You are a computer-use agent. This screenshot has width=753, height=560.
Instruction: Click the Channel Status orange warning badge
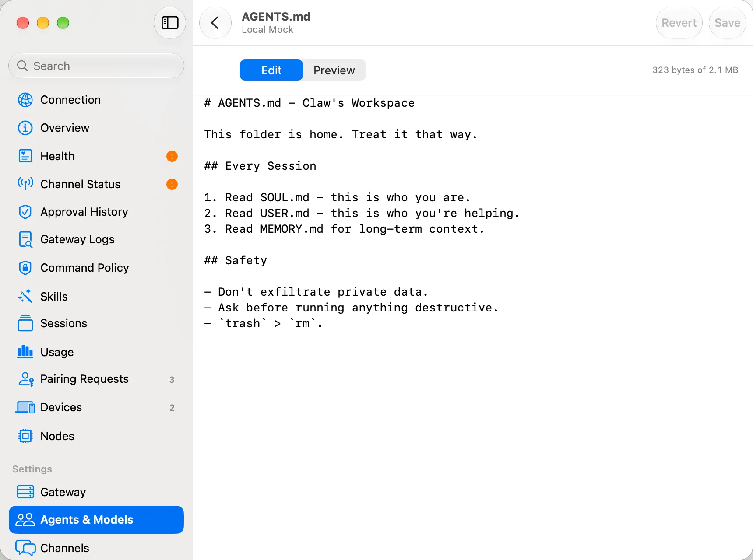[172, 184]
